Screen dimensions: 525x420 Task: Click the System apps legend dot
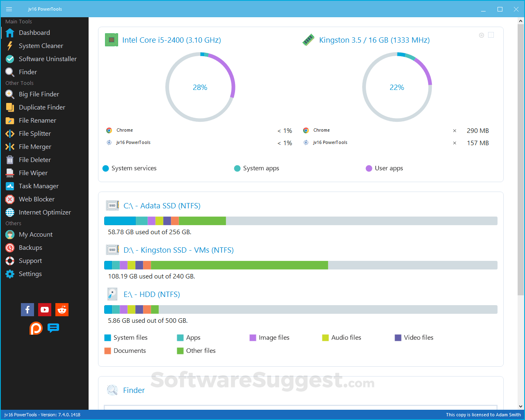237,168
